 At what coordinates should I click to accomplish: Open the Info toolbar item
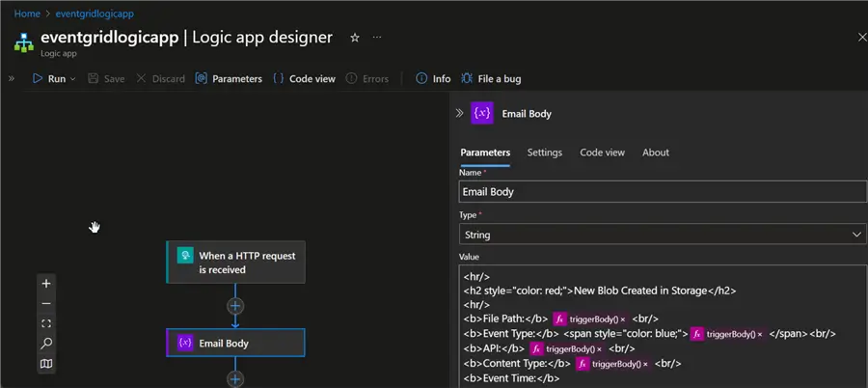[x=433, y=79]
